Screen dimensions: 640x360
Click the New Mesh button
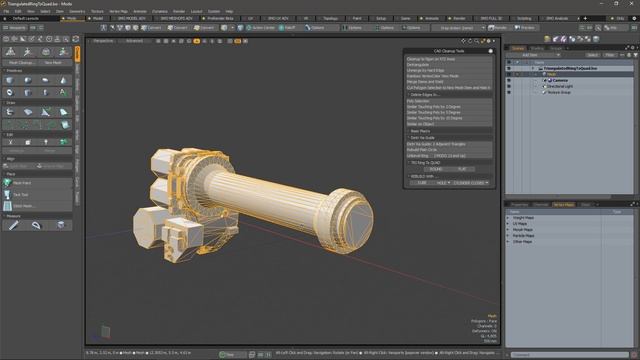53,63
